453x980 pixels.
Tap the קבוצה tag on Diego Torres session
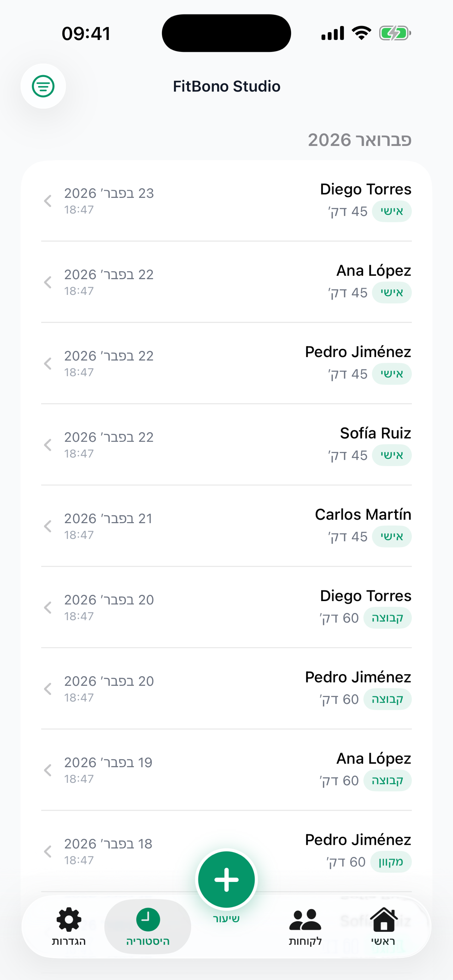387,618
